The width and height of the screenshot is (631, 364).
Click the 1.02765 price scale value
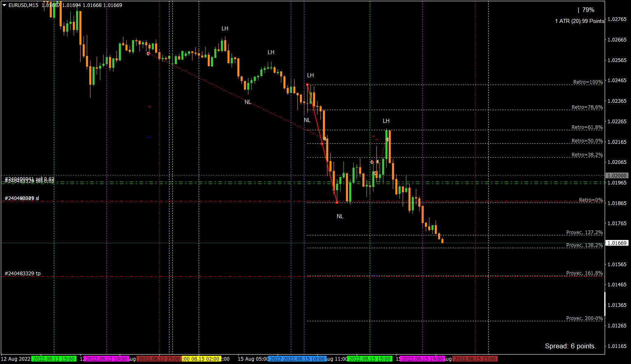pyautogui.click(x=617, y=19)
